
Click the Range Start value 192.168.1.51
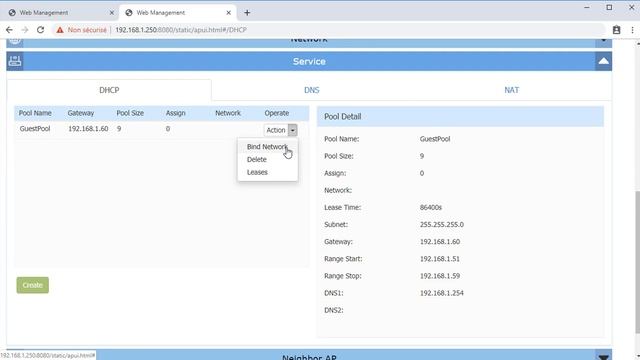(440, 259)
